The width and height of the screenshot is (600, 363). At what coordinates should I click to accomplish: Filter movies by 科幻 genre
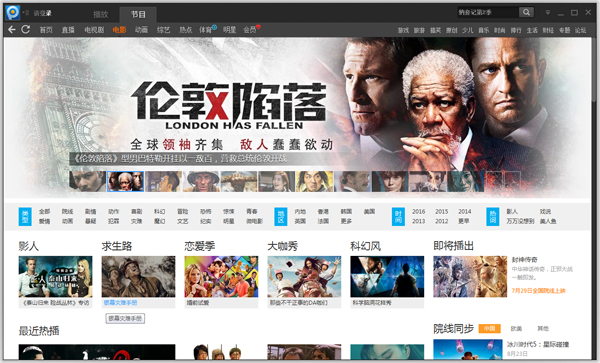coord(160,212)
